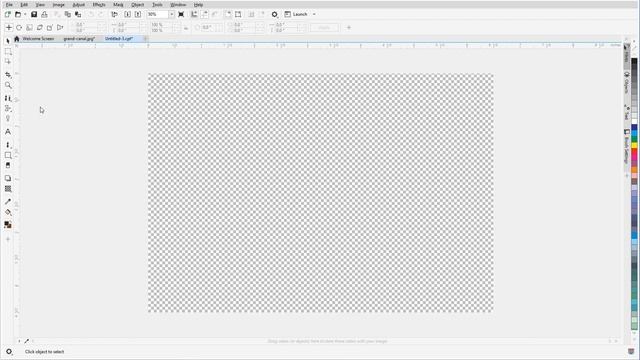Switch to the grand-canal.jpg tab

point(79,39)
